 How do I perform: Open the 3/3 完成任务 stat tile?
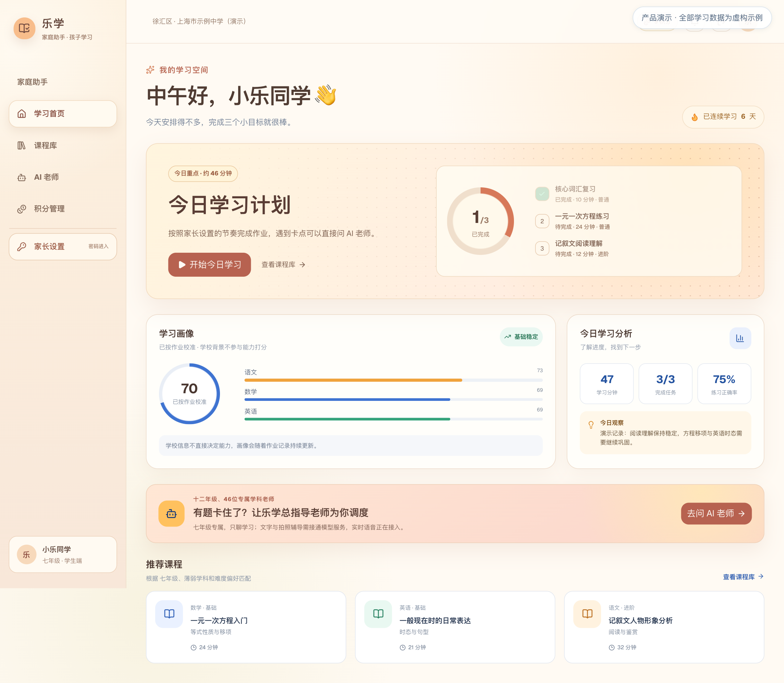[666, 383]
